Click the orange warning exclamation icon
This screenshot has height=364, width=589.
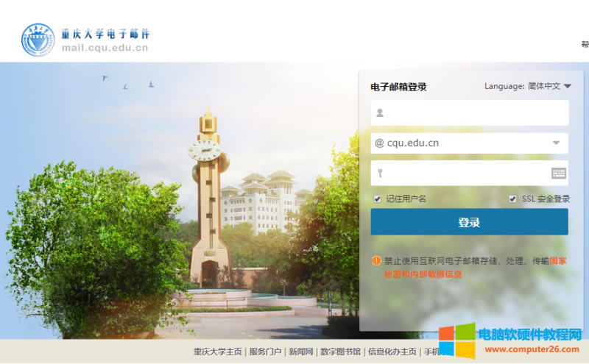click(x=376, y=260)
